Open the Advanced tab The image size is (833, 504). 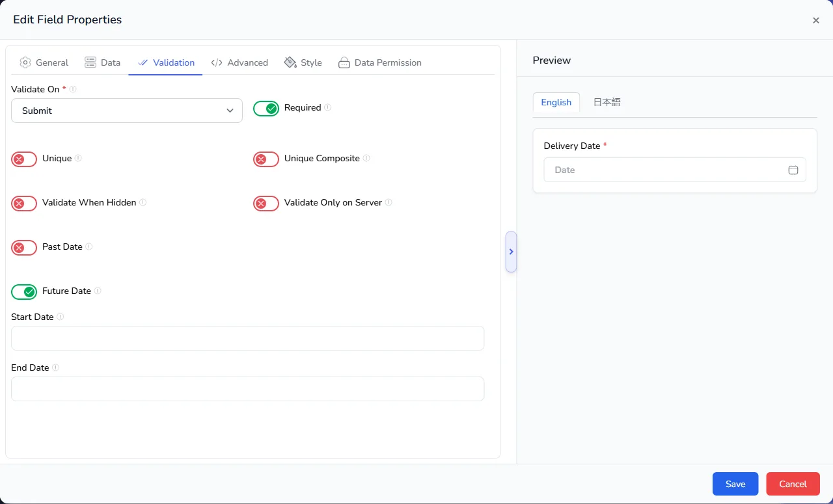coord(239,62)
